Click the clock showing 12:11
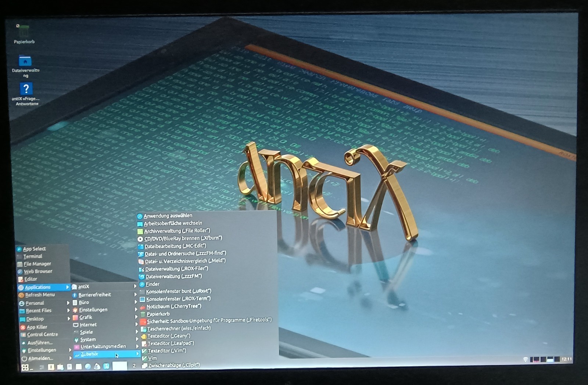Viewport: 588px width, 385px height. pyautogui.click(x=567, y=359)
